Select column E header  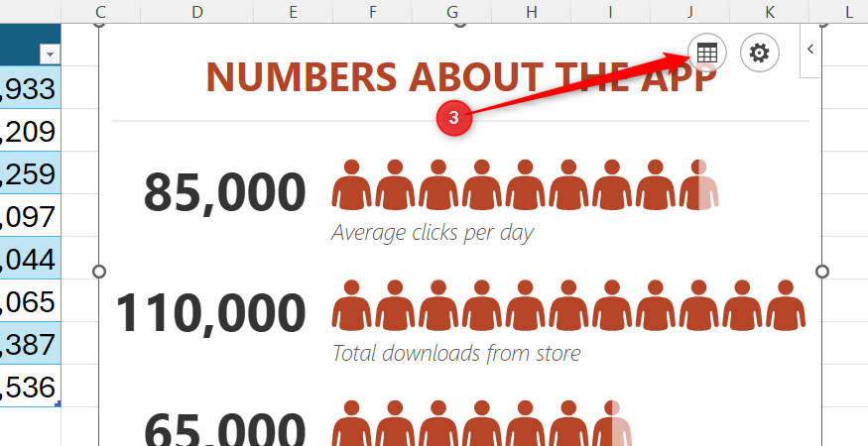[x=294, y=12]
